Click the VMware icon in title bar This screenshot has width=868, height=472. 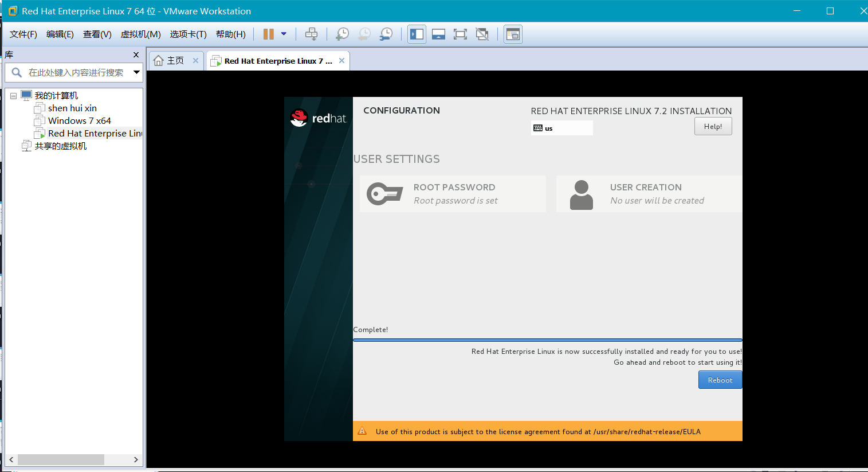[12, 11]
